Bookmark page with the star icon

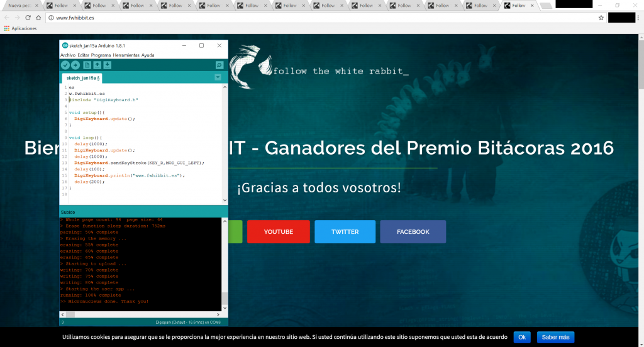tap(601, 18)
